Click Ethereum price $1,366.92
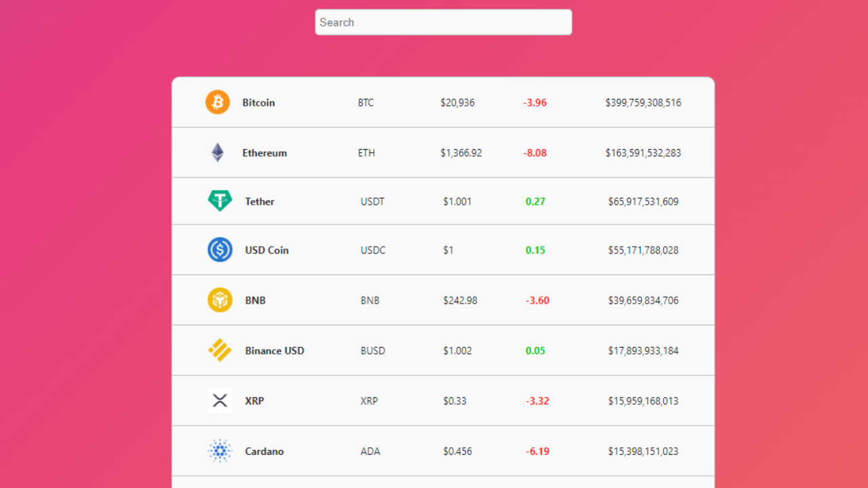This screenshot has width=868, height=488. coord(461,153)
